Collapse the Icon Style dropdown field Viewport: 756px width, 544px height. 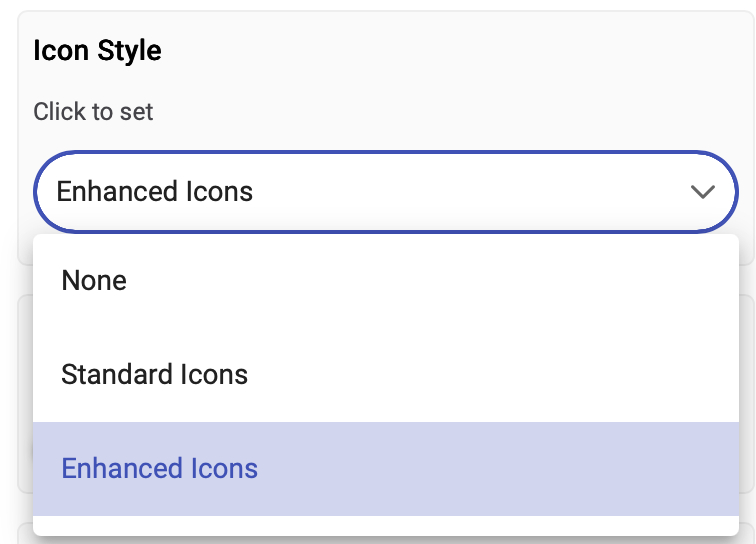pos(386,191)
